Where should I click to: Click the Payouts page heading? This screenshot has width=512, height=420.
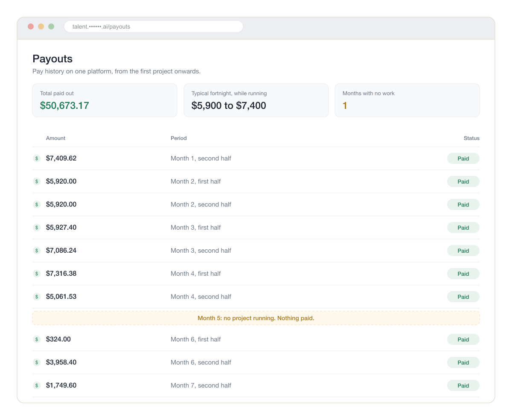click(x=52, y=59)
